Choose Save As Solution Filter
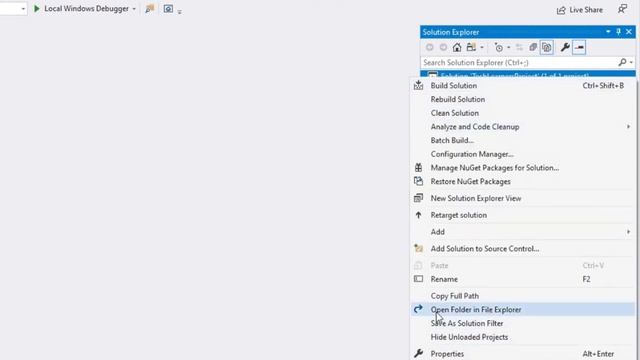640x360 pixels. click(x=522, y=323)
